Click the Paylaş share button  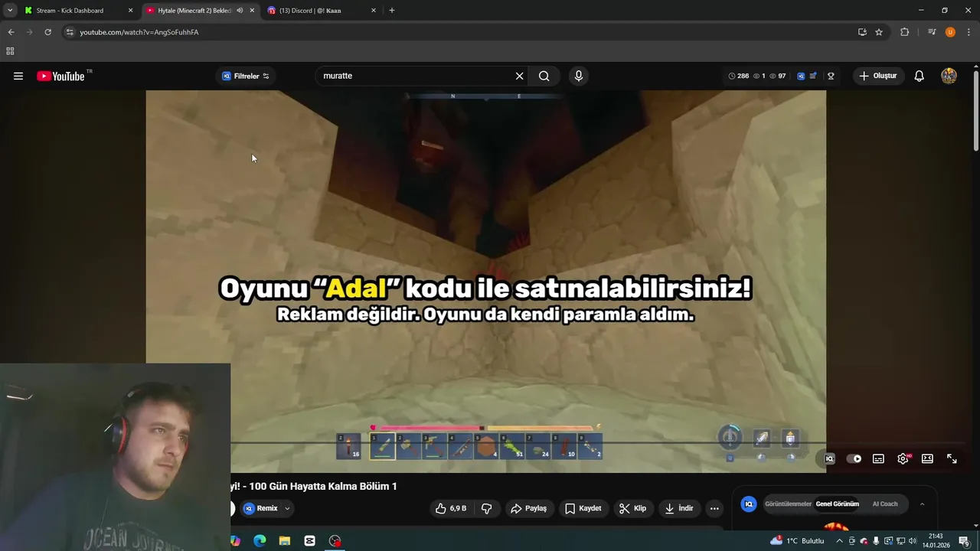point(528,508)
